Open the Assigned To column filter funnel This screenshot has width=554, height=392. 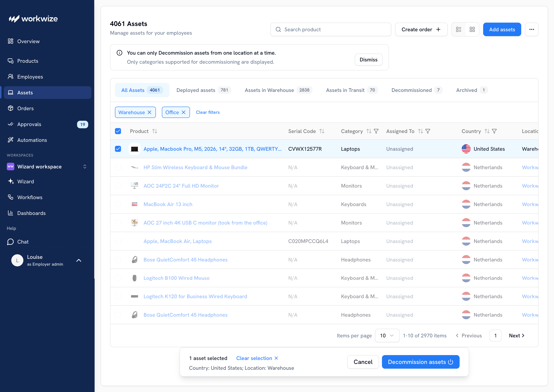(428, 131)
